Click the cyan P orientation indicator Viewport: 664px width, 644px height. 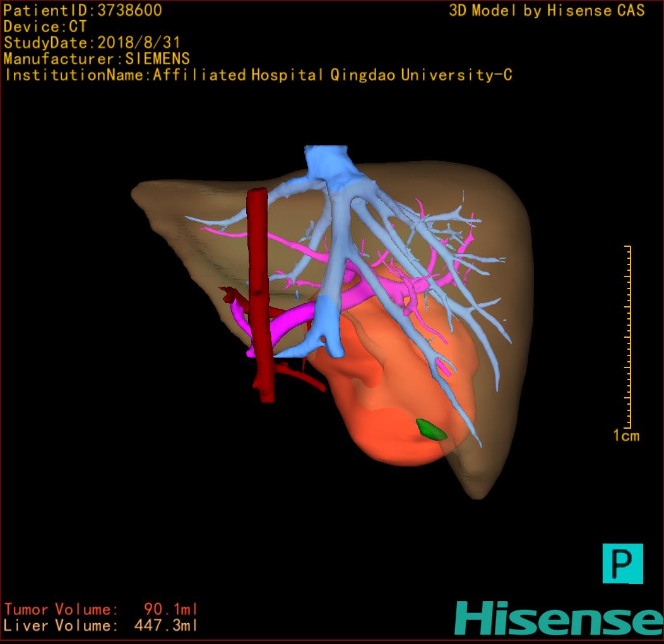pos(622,563)
